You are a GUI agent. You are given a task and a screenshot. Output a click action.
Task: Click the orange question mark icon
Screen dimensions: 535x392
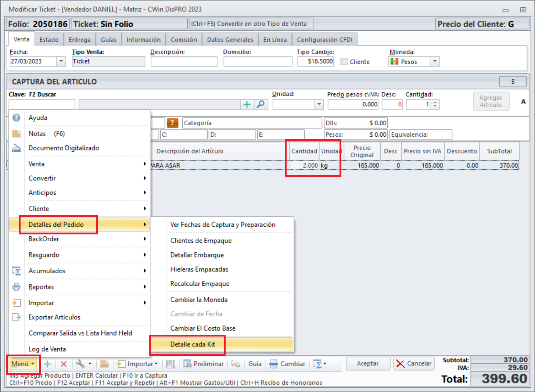tap(172, 123)
